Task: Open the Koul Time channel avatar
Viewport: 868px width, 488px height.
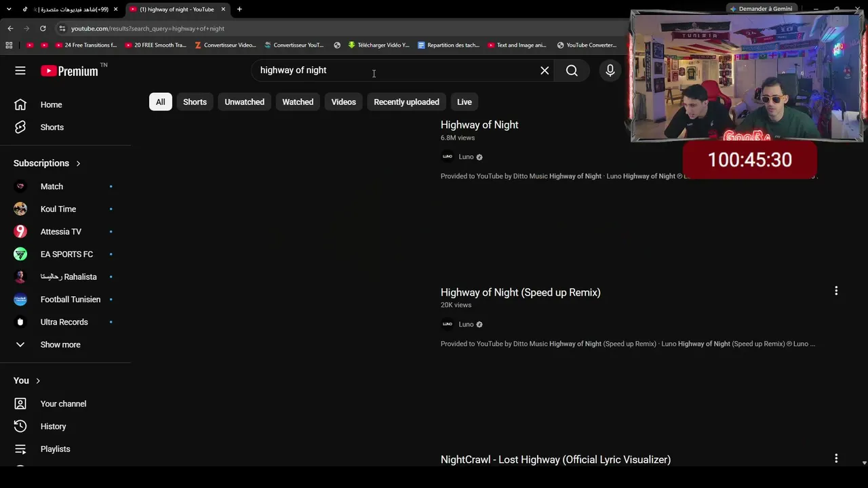Action: pyautogui.click(x=20, y=209)
